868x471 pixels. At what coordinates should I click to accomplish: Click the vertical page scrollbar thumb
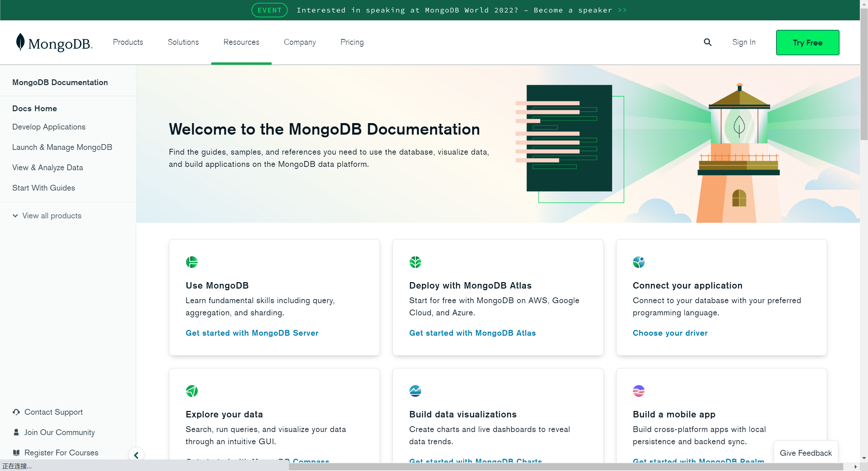(864, 75)
